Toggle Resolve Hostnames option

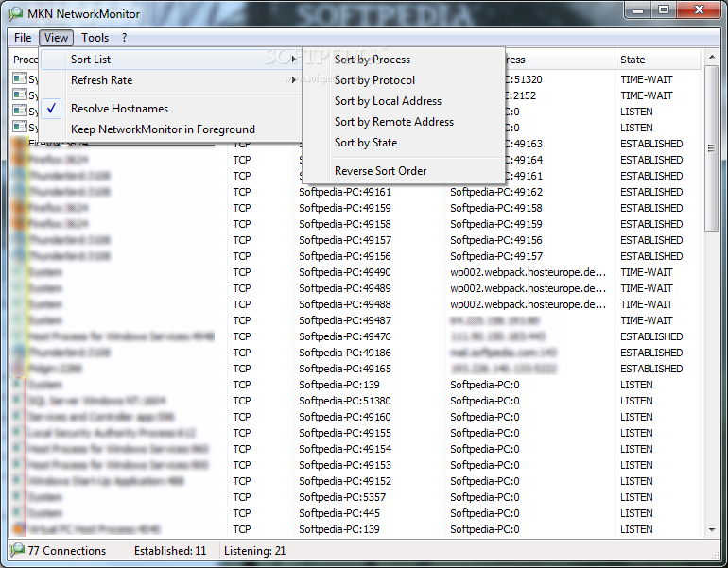click(x=171, y=109)
